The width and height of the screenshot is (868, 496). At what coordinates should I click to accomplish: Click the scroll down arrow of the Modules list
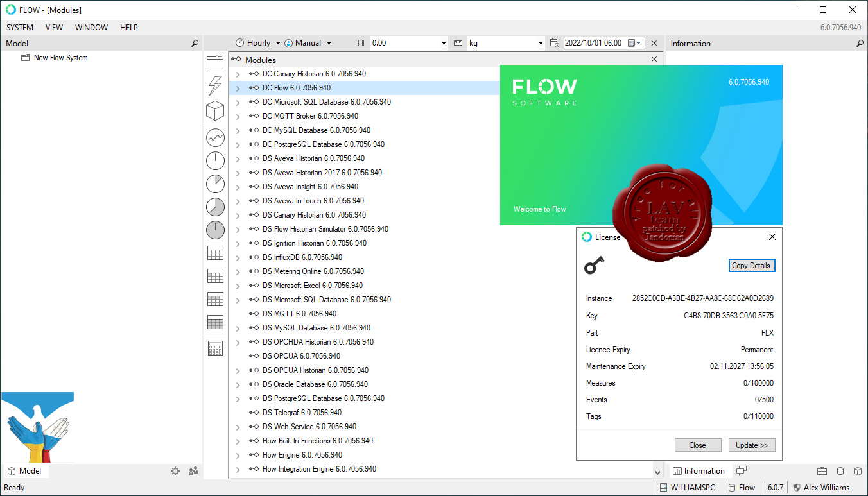(658, 472)
